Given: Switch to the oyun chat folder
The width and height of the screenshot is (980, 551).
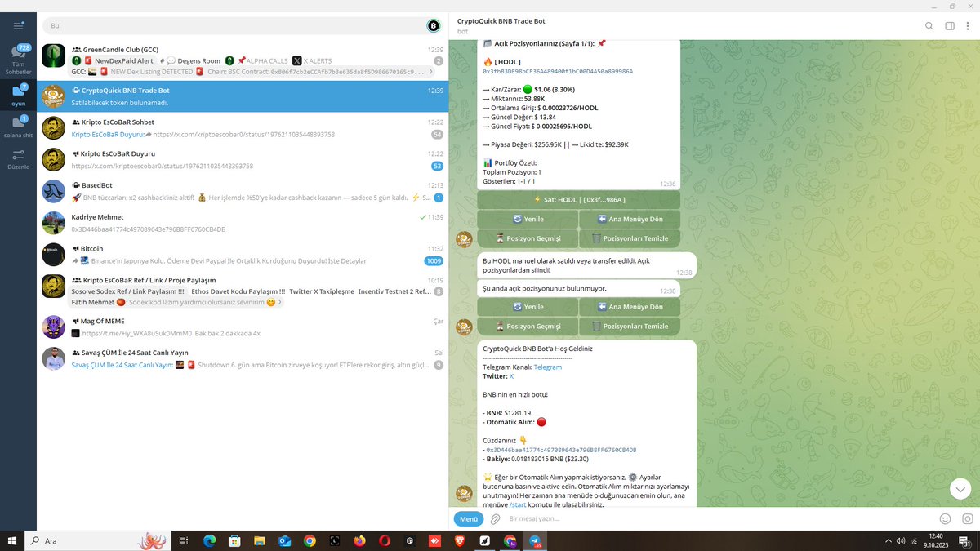Looking at the screenshot, I should click(18, 96).
